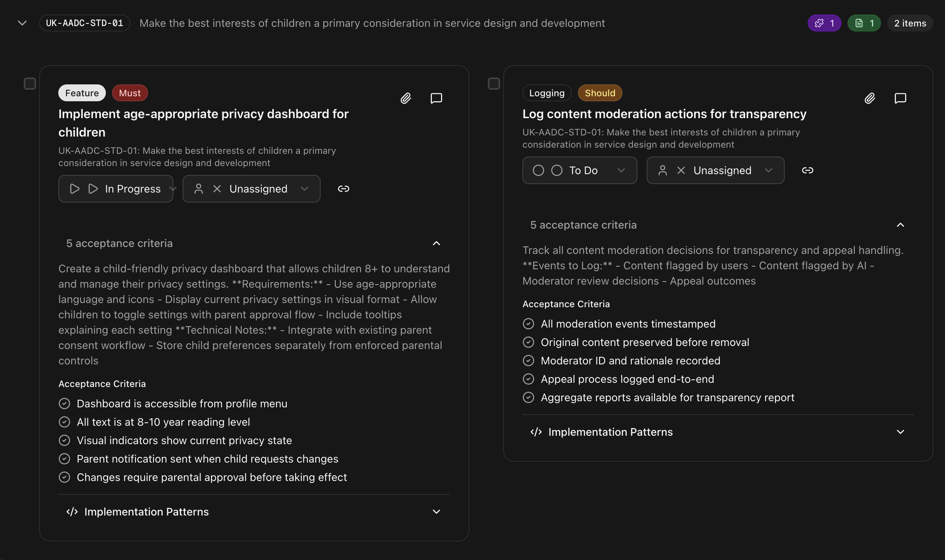Click the UK-AADC-STD-01 identifier tag
Image resolution: width=945 pixels, height=560 pixels.
pos(84,23)
